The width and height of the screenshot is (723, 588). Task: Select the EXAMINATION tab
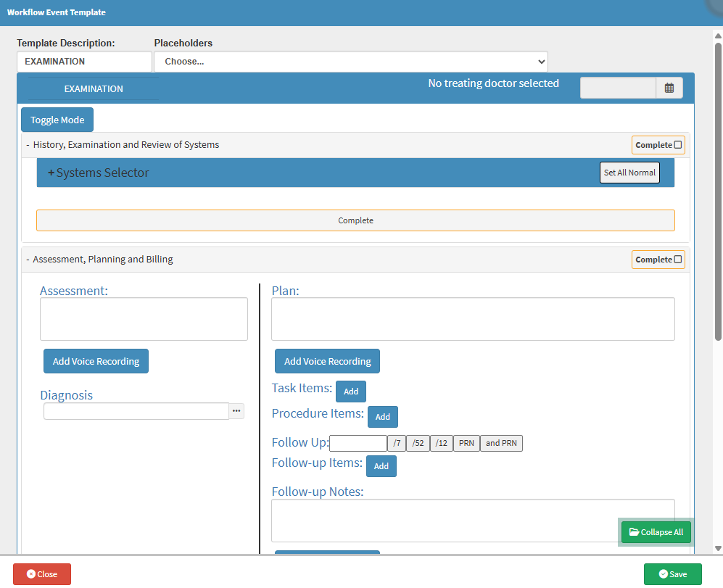point(94,89)
